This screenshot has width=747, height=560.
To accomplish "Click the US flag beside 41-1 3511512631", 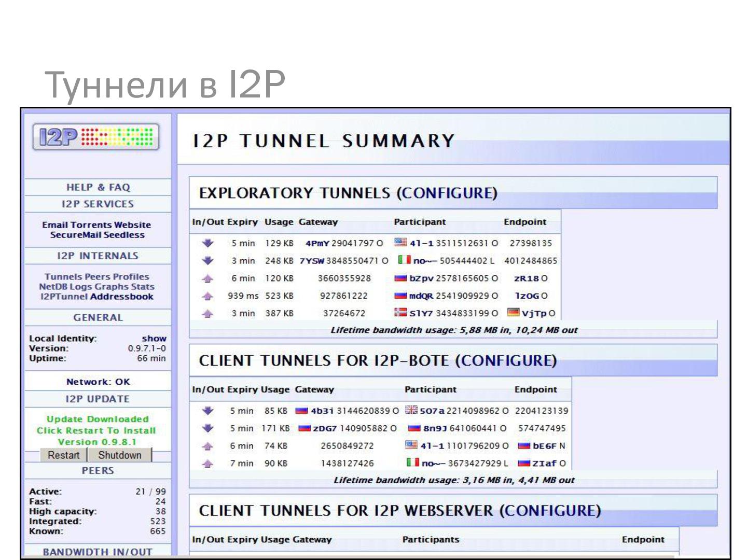I will (x=400, y=242).
